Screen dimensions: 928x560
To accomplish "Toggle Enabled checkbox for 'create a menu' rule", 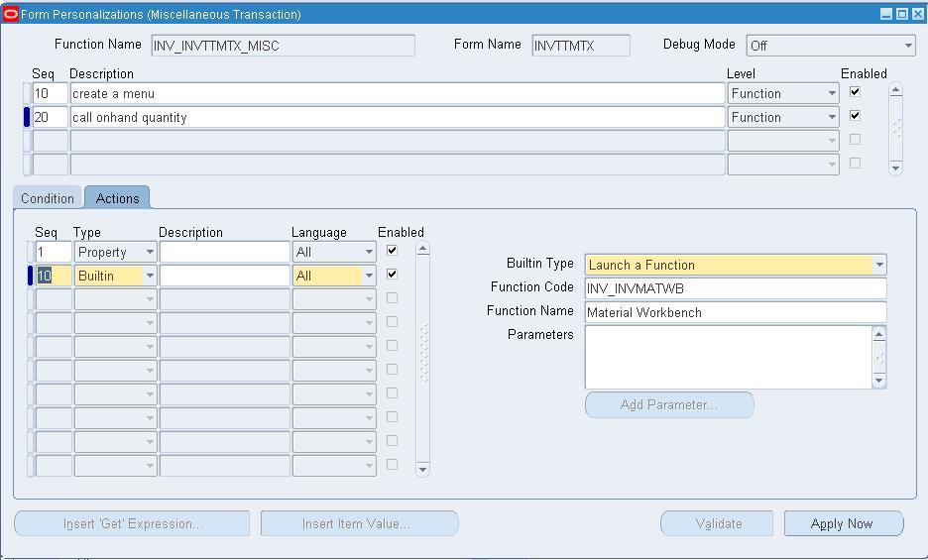I will coord(855,92).
